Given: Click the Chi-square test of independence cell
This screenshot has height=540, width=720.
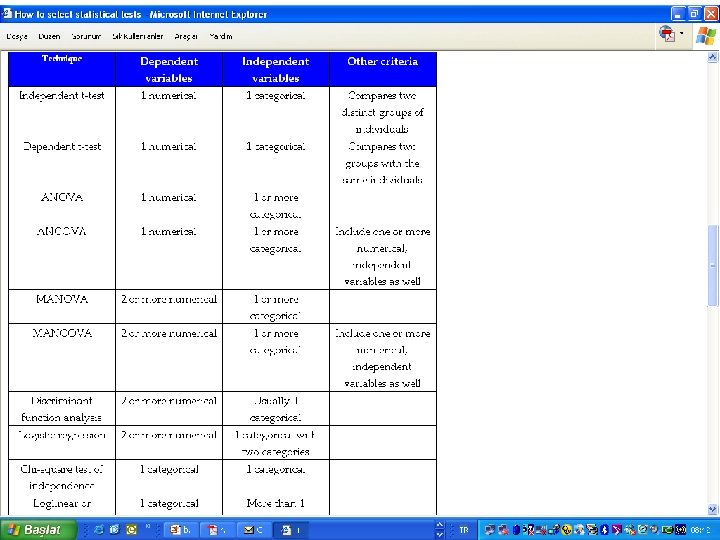Looking at the screenshot, I should point(62,478).
